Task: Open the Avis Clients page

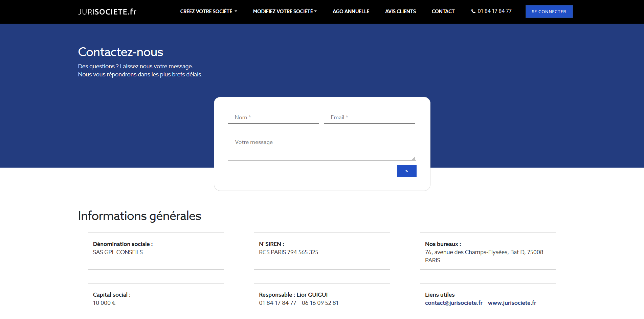Action: point(400,11)
